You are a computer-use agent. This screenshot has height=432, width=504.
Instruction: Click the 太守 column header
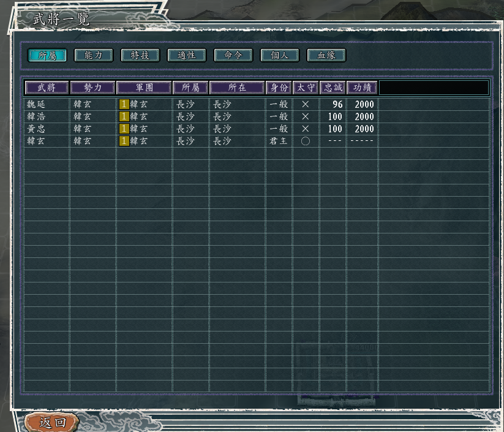pyautogui.click(x=306, y=88)
